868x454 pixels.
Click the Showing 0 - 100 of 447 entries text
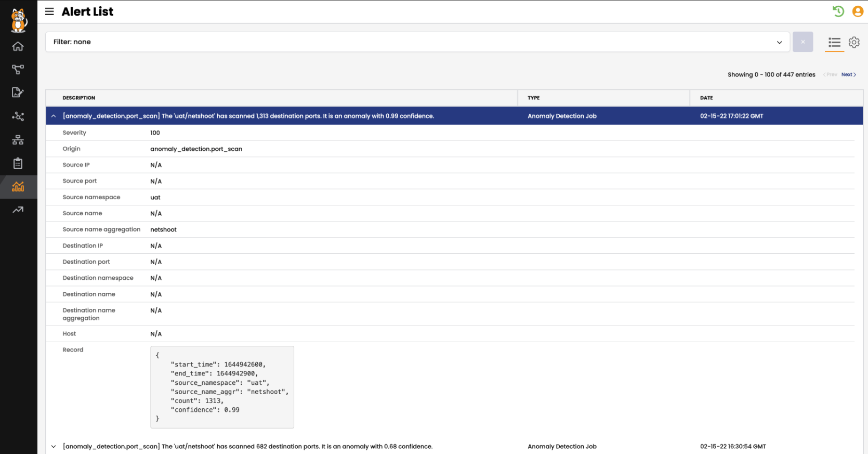[771, 74]
